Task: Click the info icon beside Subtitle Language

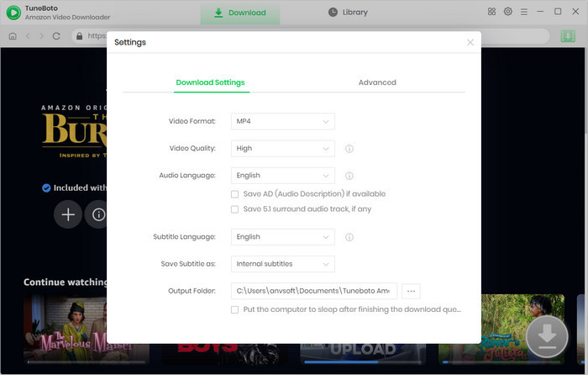Action: 349,237
